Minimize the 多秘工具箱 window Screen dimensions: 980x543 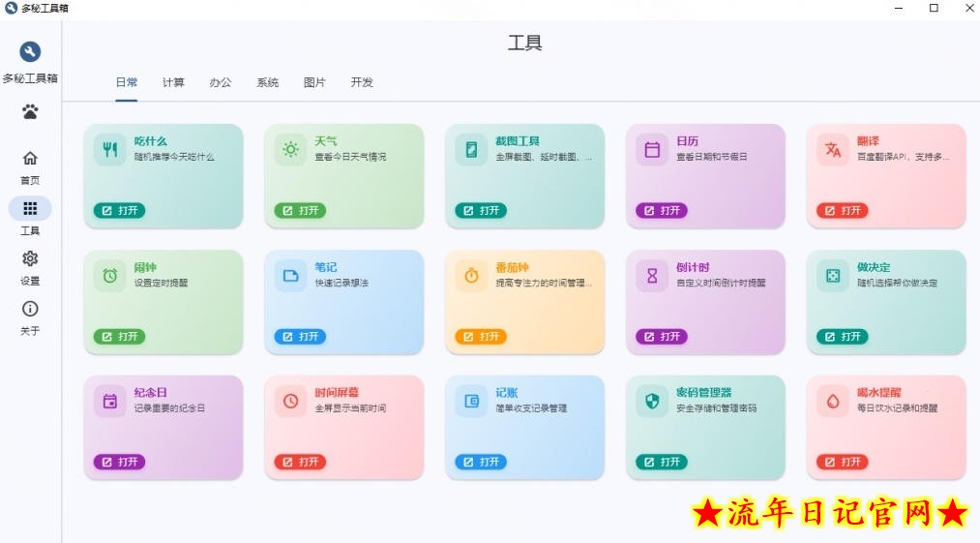pos(899,8)
